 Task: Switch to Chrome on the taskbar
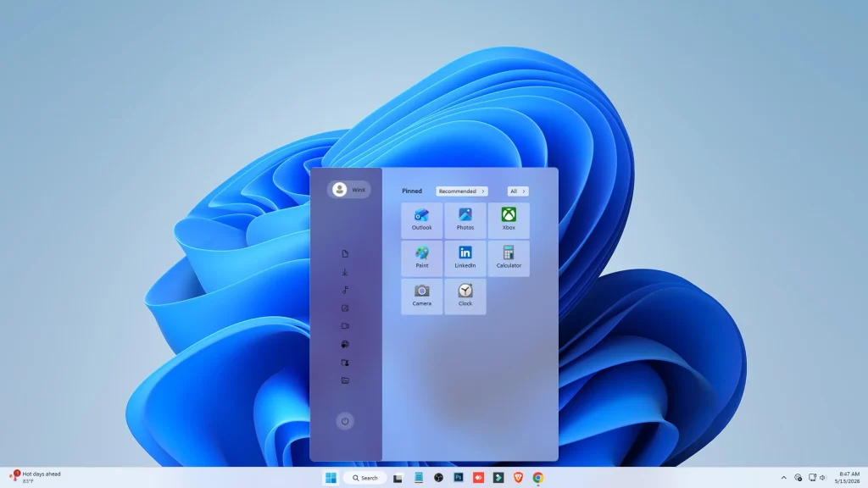(538, 478)
